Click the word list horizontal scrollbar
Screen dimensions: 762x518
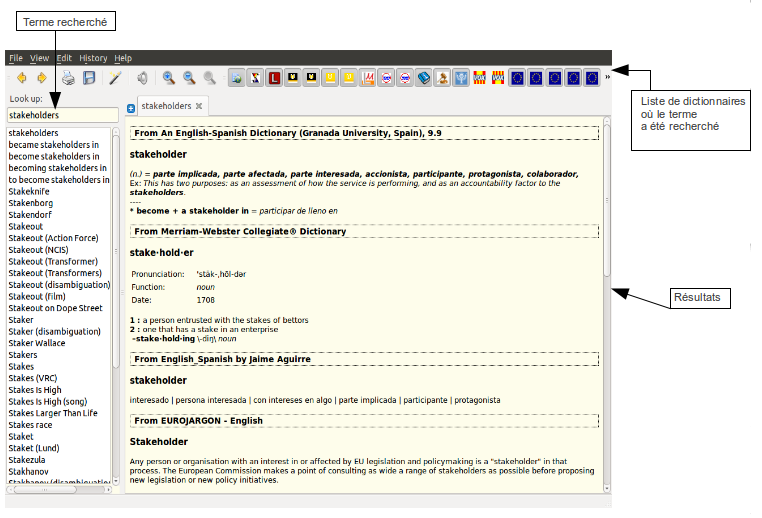(45, 489)
